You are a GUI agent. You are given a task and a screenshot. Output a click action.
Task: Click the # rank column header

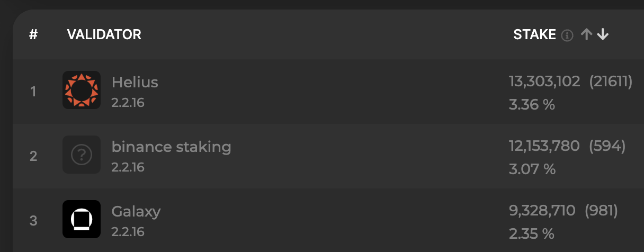[x=33, y=35]
